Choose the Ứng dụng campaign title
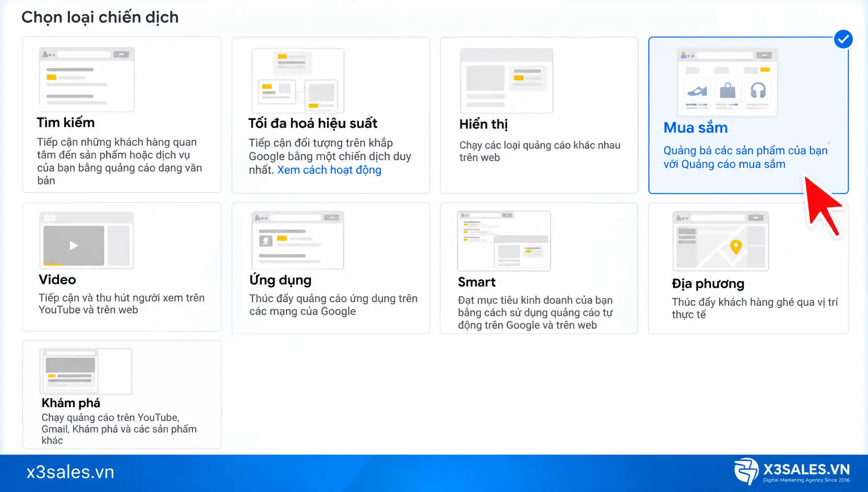868x492 pixels. click(280, 280)
